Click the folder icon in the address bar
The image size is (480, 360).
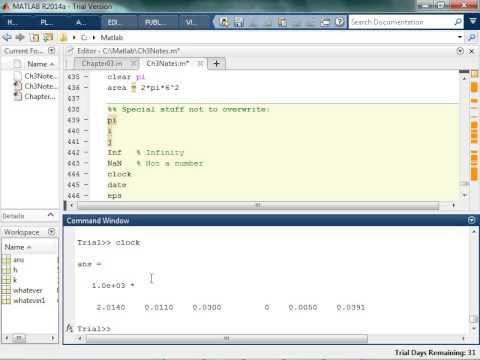[x=63, y=37]
